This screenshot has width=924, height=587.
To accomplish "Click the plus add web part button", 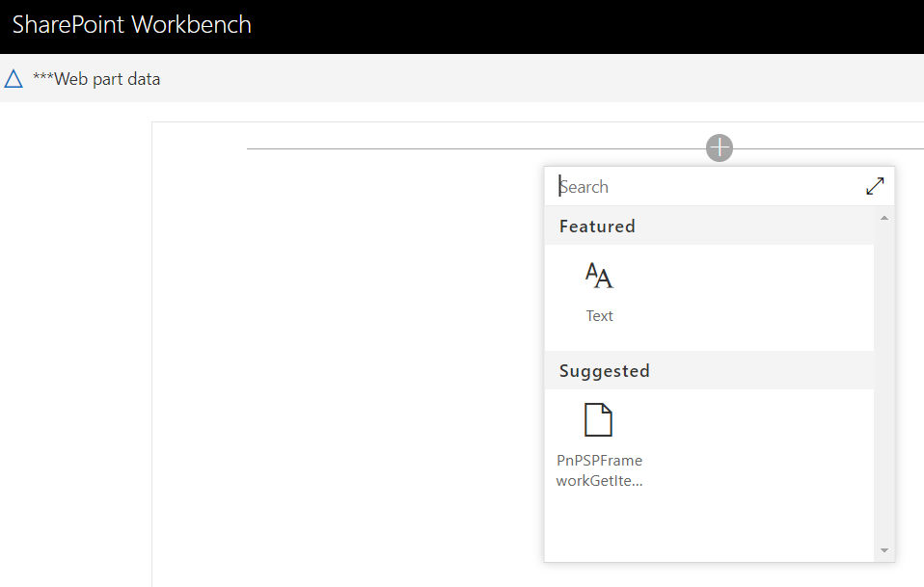I will 719,147.
